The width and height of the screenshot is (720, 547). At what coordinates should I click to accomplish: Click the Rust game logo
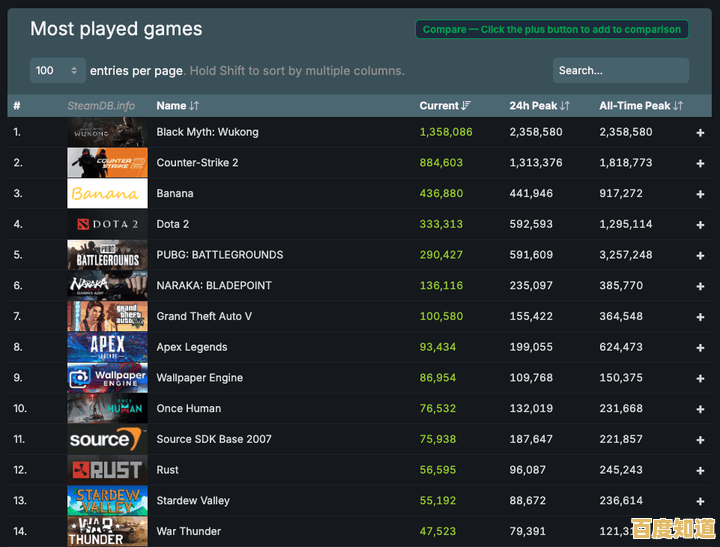[x=107, y=470]
